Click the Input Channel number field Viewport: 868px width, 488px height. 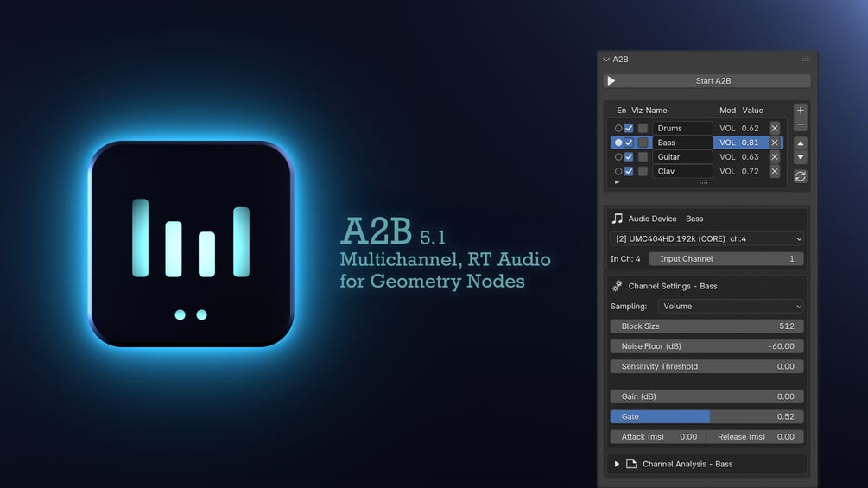tap(726, 258)
